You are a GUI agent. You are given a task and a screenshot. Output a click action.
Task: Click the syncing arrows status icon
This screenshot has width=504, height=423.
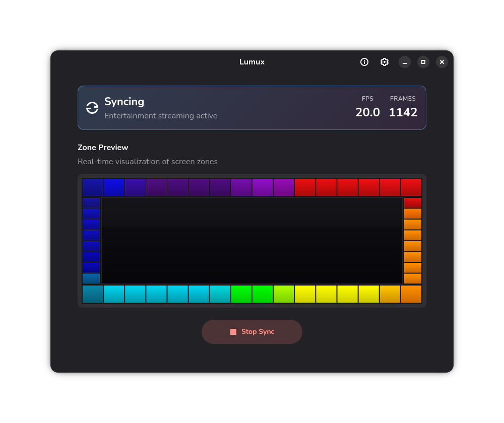click(x=92, y=108)
